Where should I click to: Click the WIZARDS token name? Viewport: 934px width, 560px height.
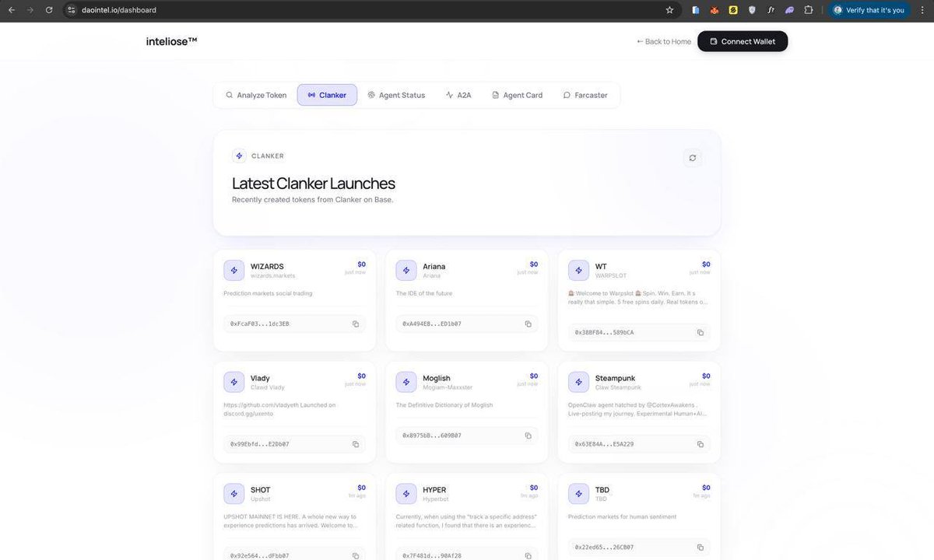tap(267, 266)
